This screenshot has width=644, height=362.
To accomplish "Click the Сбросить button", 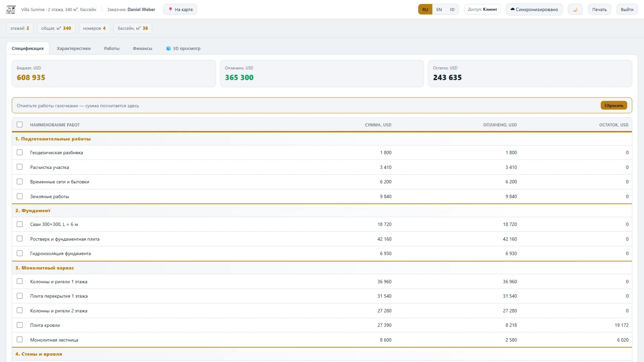I will tap(614, 105).
